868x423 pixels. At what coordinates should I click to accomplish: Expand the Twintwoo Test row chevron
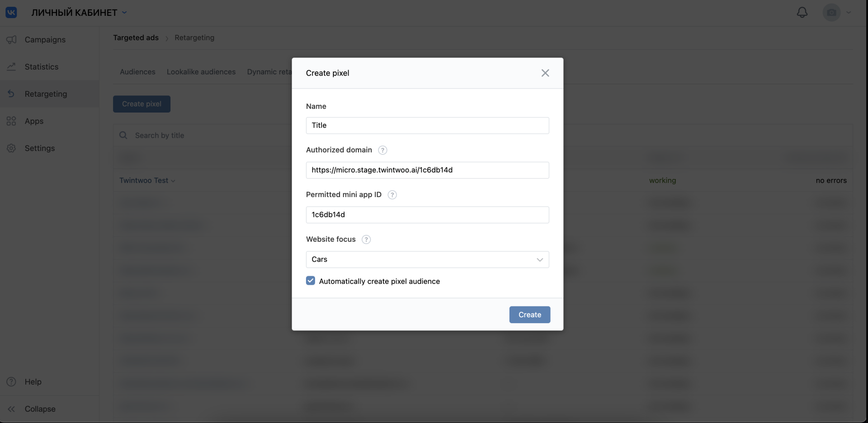[x=173, y=181]
